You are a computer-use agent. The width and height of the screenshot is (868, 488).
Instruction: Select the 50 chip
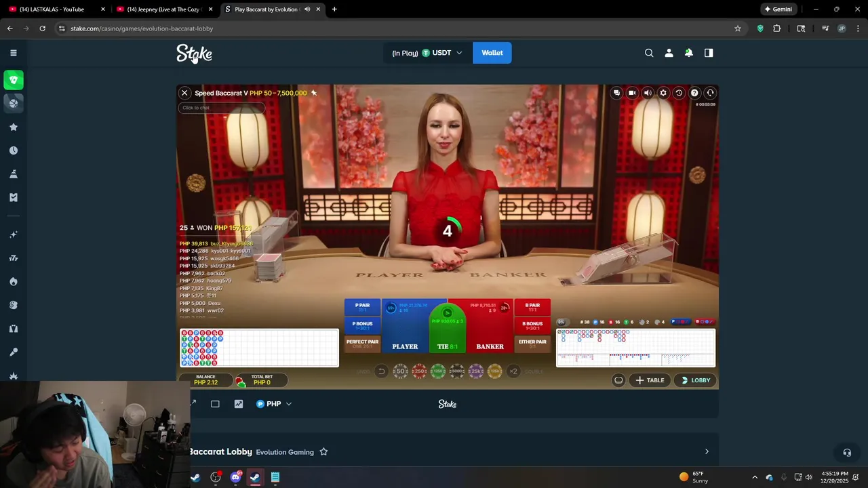click(401, 371)
